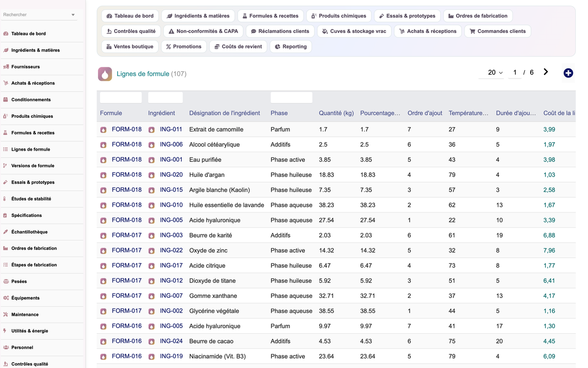Image resolution: width=588 pixels, height=368 pixels.
Task: Open Étapes de fabrication in sidebar
Action: [x=34, y=265]
